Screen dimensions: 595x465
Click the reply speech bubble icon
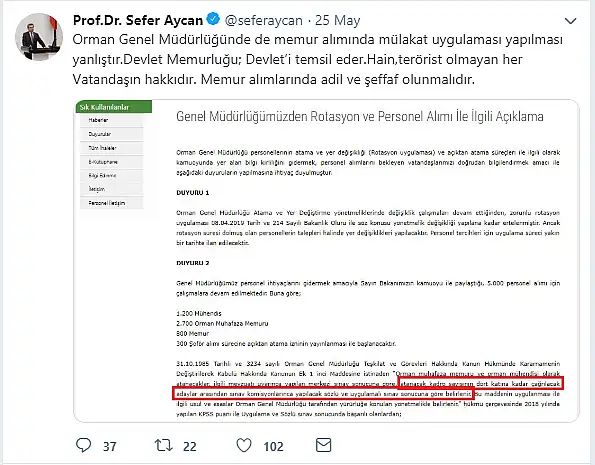point(83,445)
